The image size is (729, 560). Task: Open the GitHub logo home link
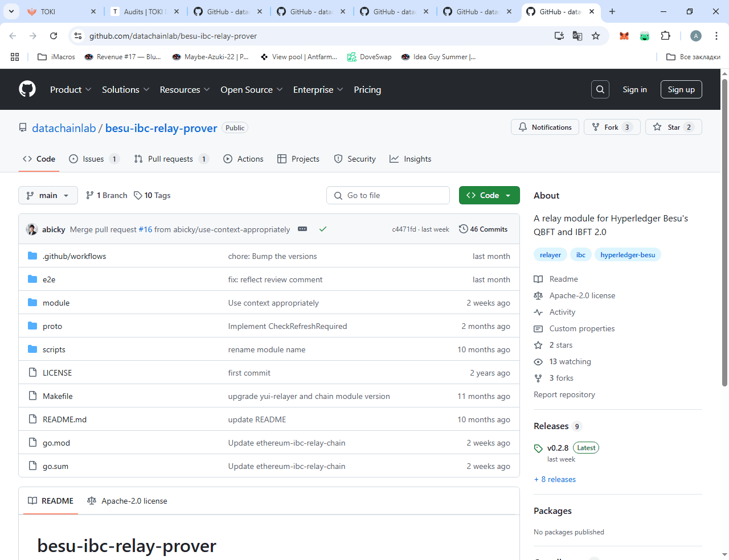pos(27,89)
